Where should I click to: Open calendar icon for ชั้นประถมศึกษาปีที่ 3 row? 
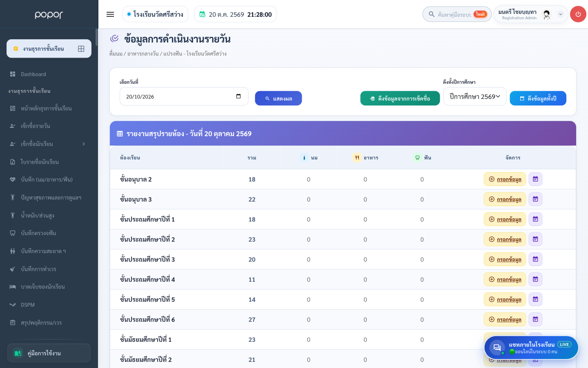click(535, 259)
